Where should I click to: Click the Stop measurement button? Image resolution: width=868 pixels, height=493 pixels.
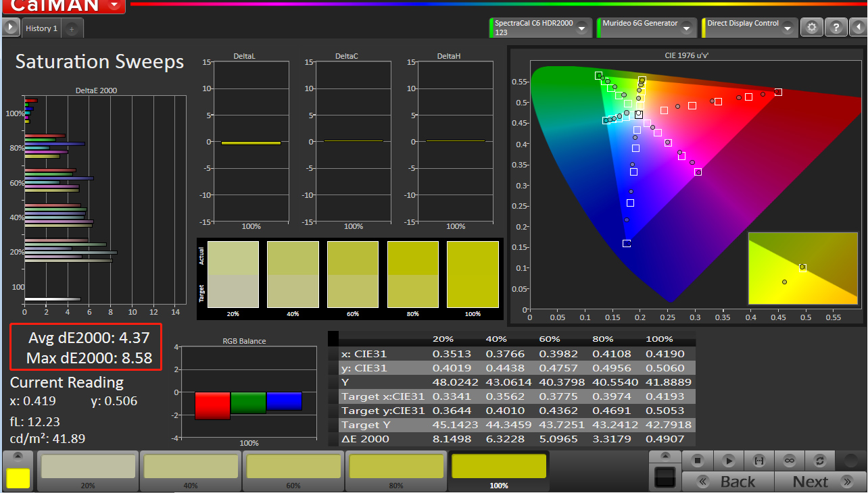698,461
